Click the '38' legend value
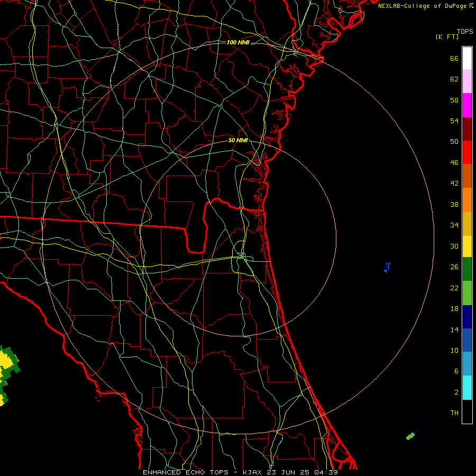The image size is (476, 476). click(454, 205)
